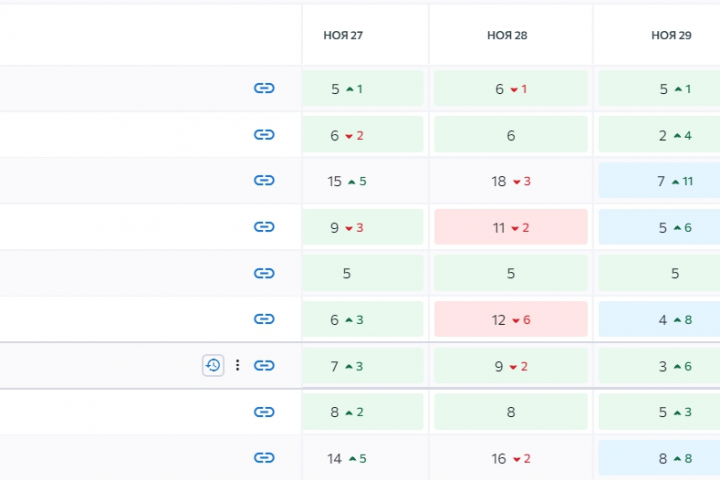Open the history clock icon in the highlighted row
Viewport: 720px width, 480px height.
point(213,366)
